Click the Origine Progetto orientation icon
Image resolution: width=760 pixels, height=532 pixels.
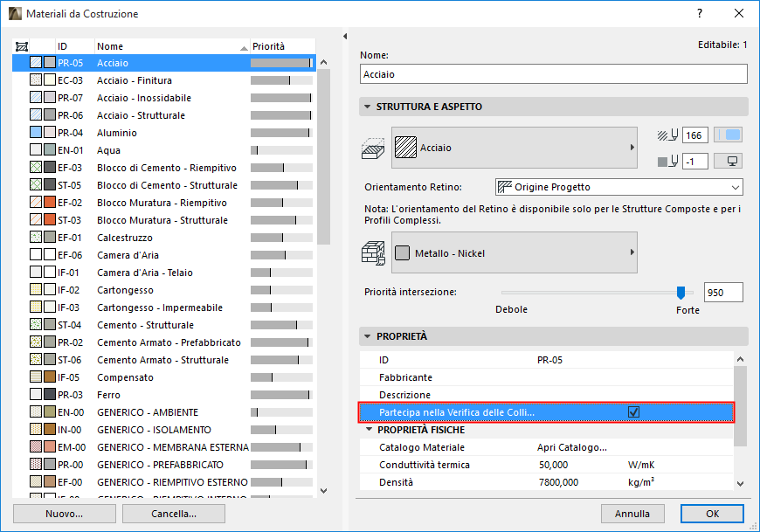[505, 187]
